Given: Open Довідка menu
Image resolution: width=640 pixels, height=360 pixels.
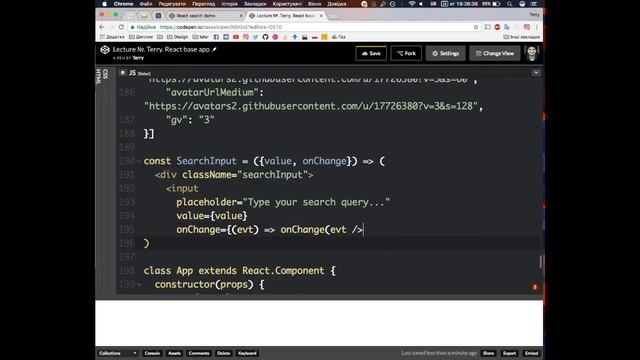Looking at the screenshot, I should [337, 4].
